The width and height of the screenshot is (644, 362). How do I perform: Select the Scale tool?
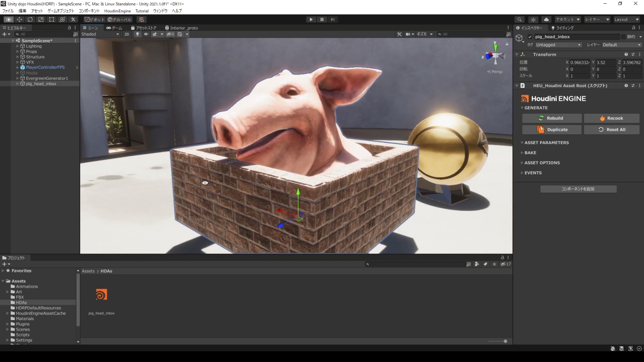click(41, 19)
